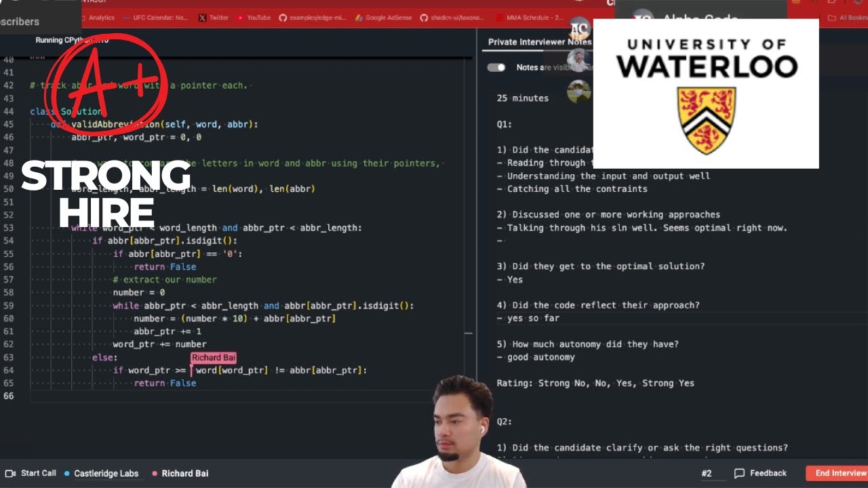868x488 pixels.
Task: Click 'Did the code reflect their approach?' line
Action: [598, 306]
